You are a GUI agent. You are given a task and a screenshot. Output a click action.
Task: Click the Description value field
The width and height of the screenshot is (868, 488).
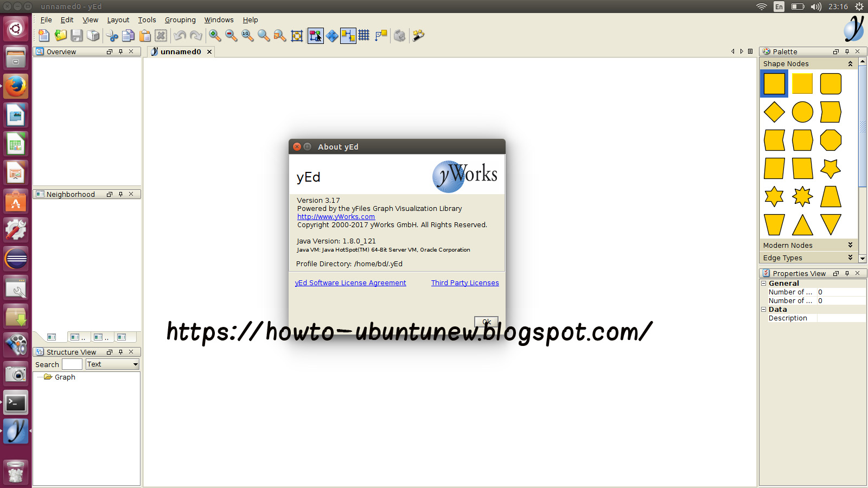point(841,318)
